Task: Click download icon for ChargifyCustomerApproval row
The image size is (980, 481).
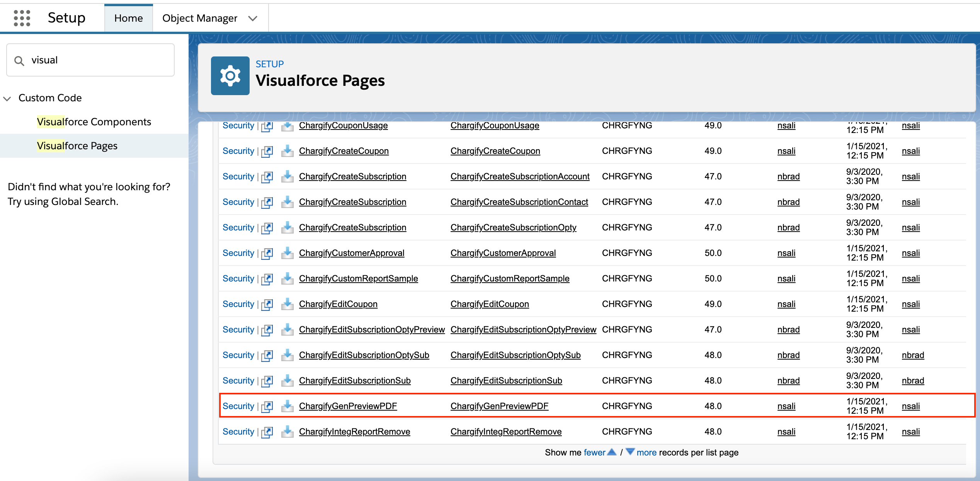Action: (287, 253)
